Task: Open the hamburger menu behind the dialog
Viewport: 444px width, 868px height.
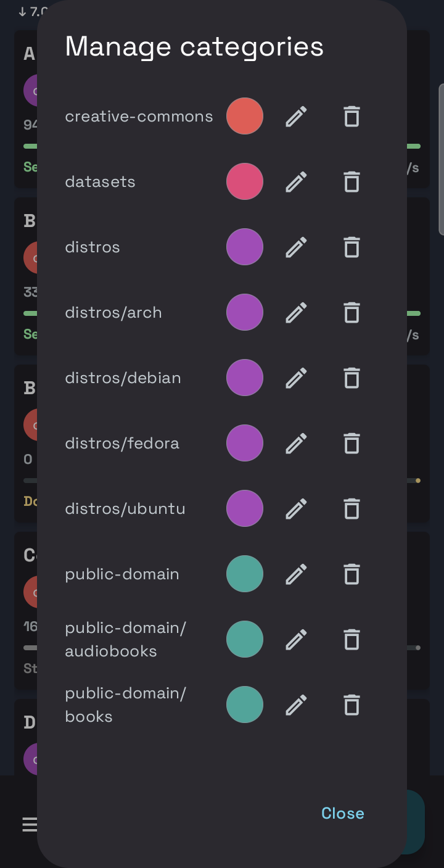Action: pyautogui.click(x=29, y=824)
